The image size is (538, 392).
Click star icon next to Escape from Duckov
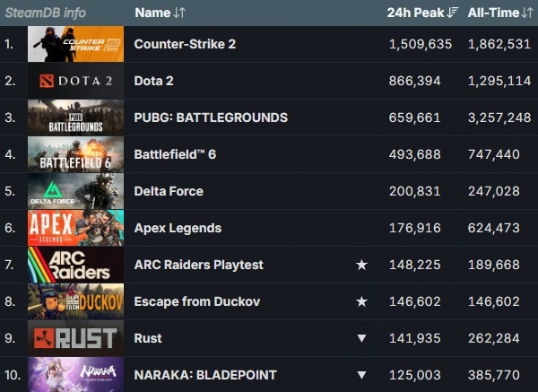(362, 301)
